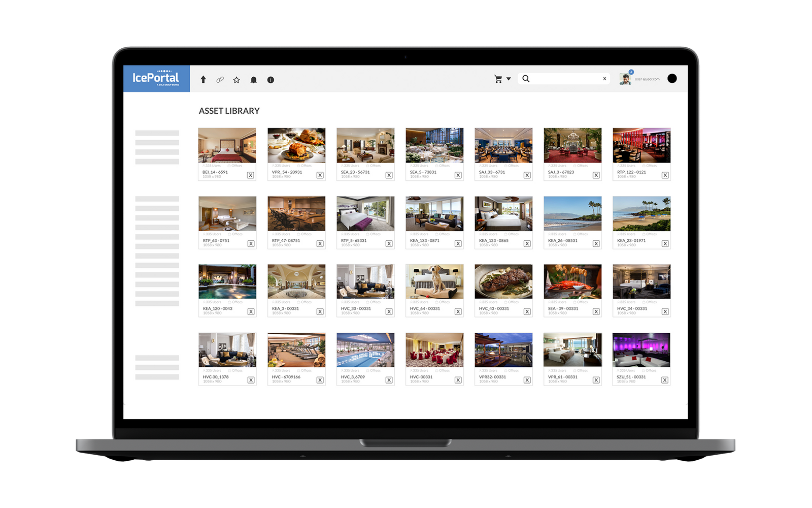Image resolution: width=812 pixels, height=508 pixels.
Task: Click the User @user.com account link
Action: tap(646, 79)
